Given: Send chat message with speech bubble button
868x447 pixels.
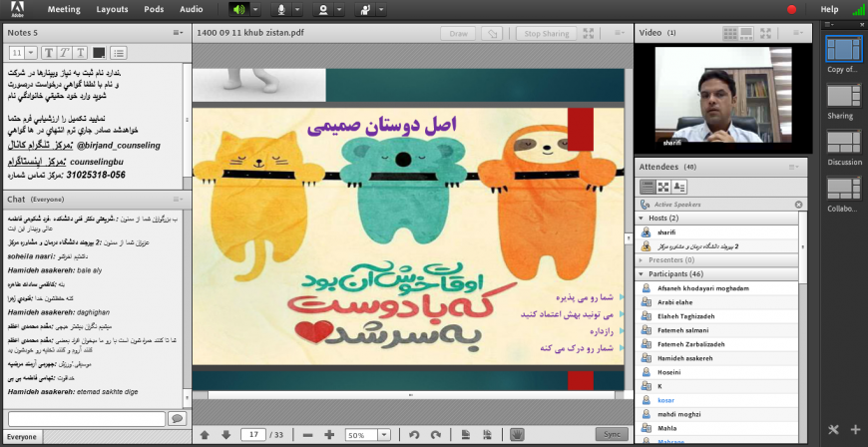Looking at the screenshot, I should 178,419.
